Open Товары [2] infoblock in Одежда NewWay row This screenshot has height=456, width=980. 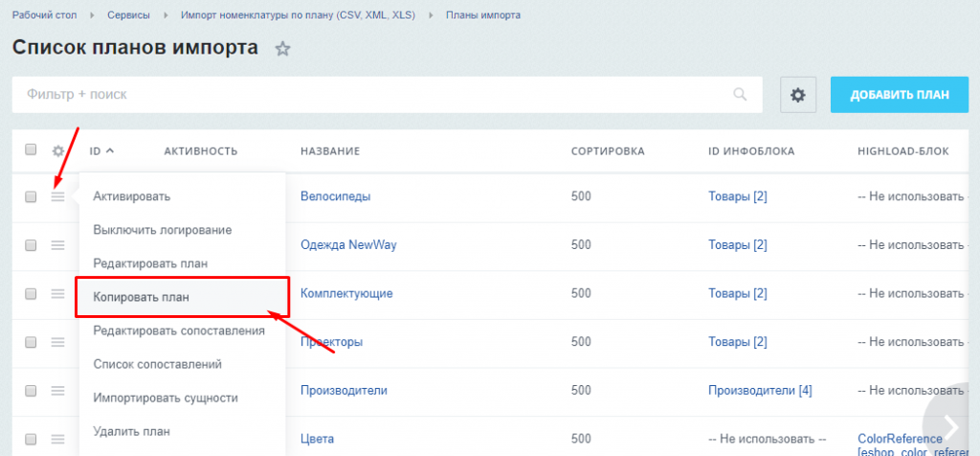tap(738, 245)
